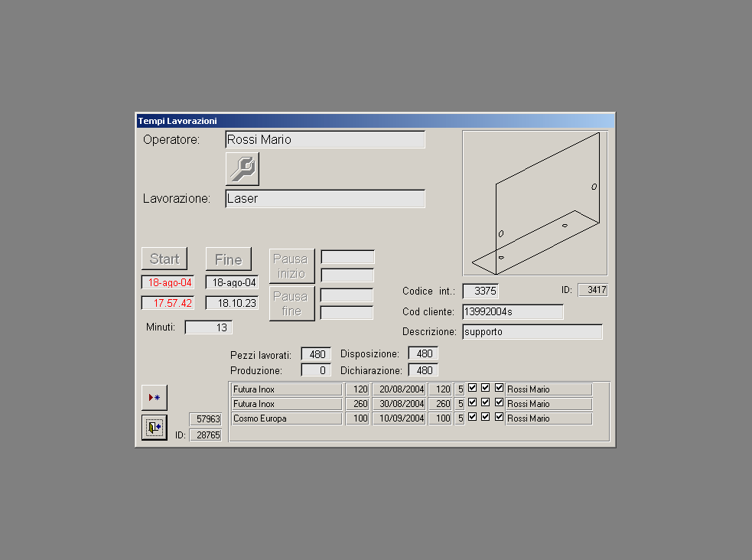Click the Fine button
Screen dimensions: 752x560
[229, 259]
